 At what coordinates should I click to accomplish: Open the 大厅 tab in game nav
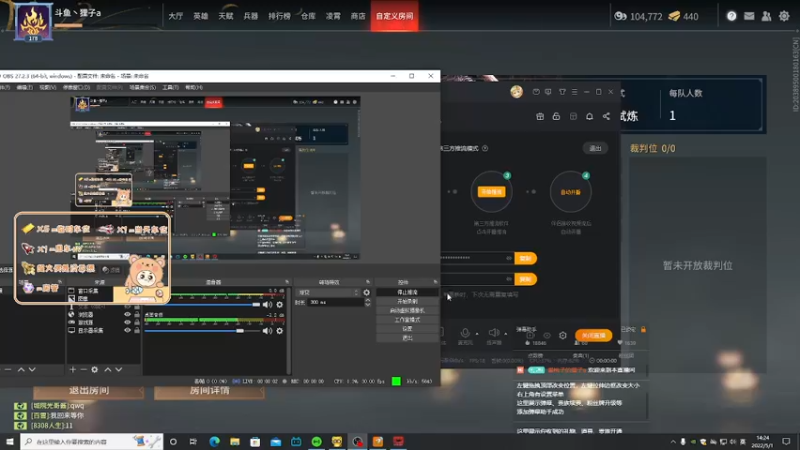[176, 16]
